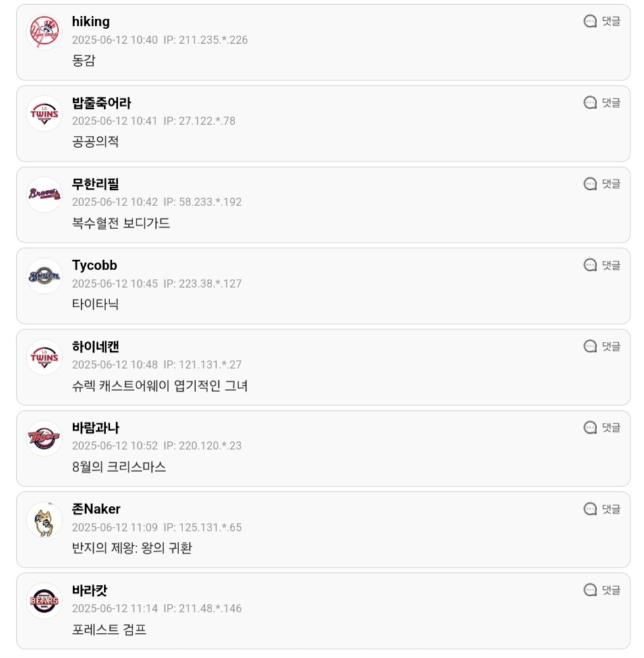Screen dimensions: 644x658
Task: Click the Twins avatar beside 하이네캔
Action: pos(44,357)
